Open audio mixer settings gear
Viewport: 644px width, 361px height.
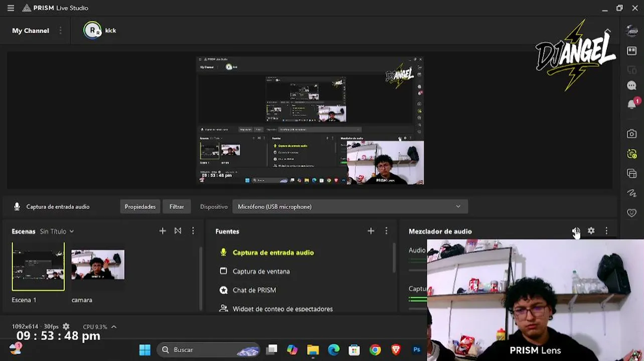[x=591, y=231]
